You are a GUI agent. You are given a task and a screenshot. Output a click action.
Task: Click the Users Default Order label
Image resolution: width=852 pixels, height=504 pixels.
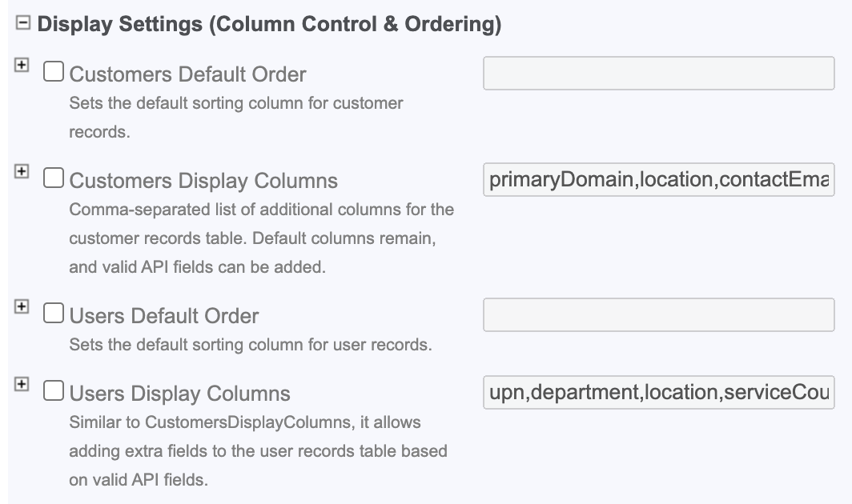click(x=164, y=316)
